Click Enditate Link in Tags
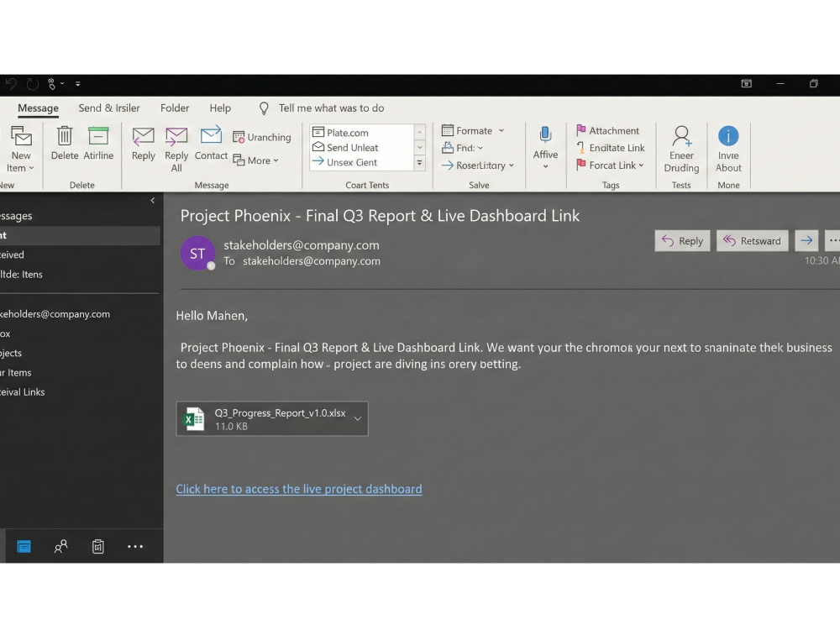 pos(610,148)
